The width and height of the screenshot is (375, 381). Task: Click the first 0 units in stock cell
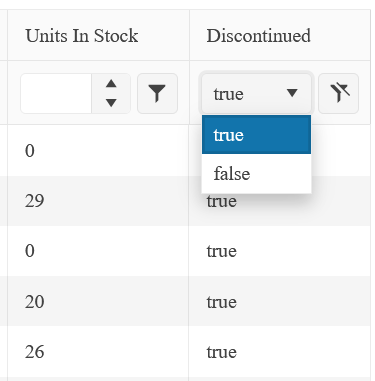coord(98,151)
